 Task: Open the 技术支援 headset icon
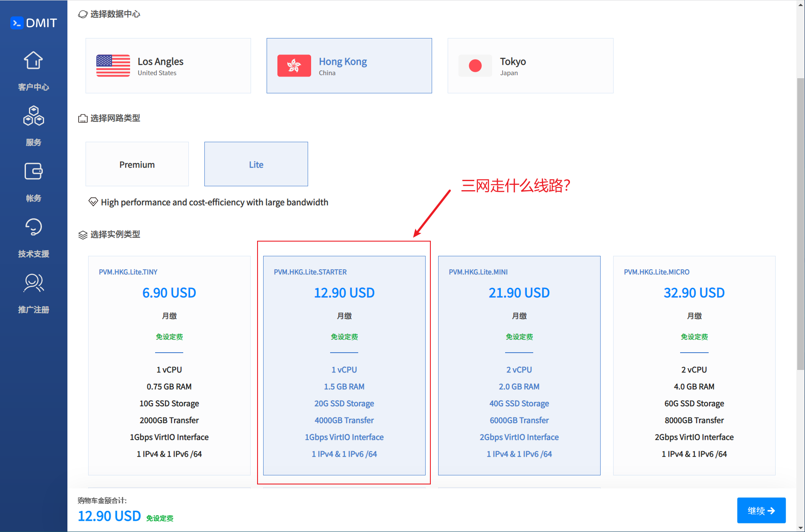[x=33, y=227]
